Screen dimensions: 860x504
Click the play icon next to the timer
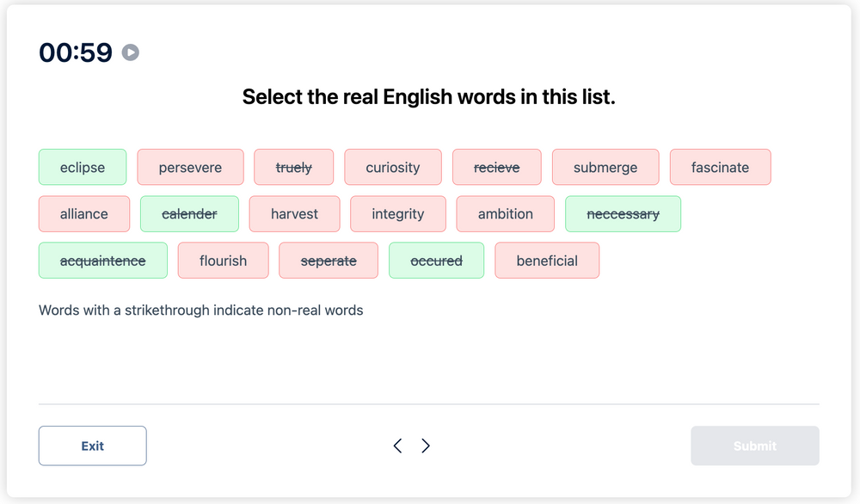click(130, 52)
